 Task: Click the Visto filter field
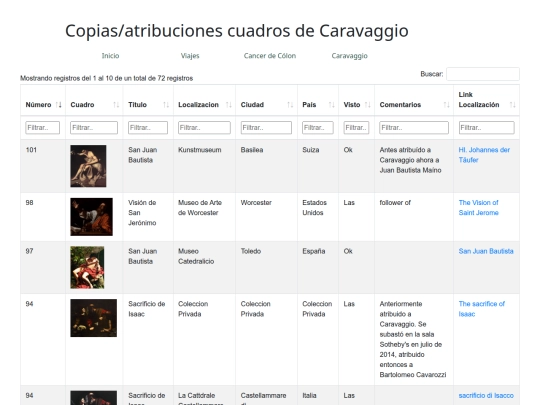click(356, 127)
